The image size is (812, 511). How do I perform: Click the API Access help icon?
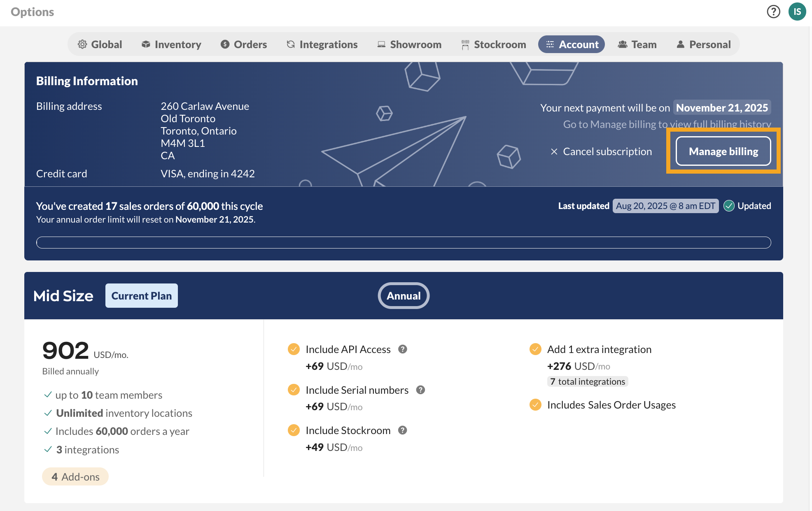[x=402, y=349]
